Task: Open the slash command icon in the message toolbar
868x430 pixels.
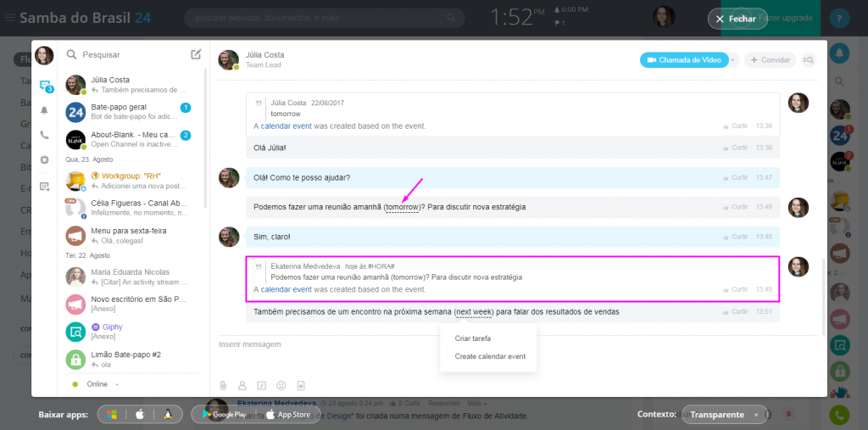Action: click(x=262, y=385)
